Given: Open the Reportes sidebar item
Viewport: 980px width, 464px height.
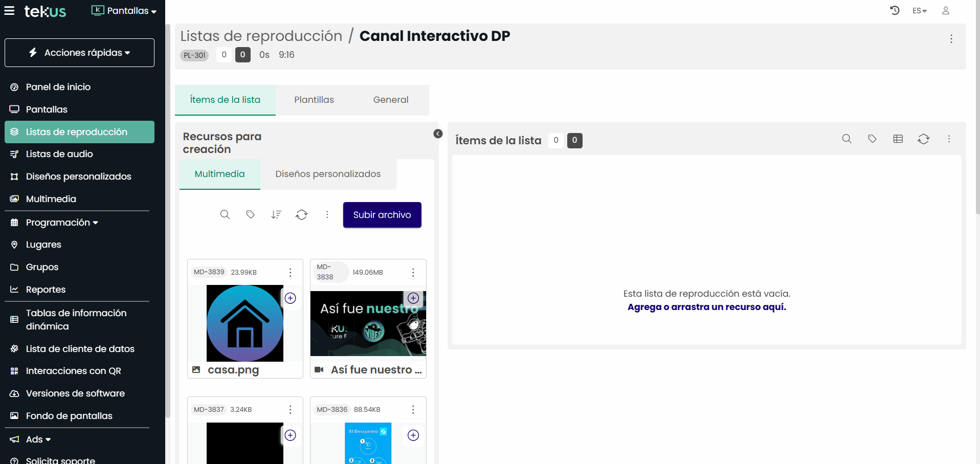Looking at the screenshot, I should click(46, 290).
